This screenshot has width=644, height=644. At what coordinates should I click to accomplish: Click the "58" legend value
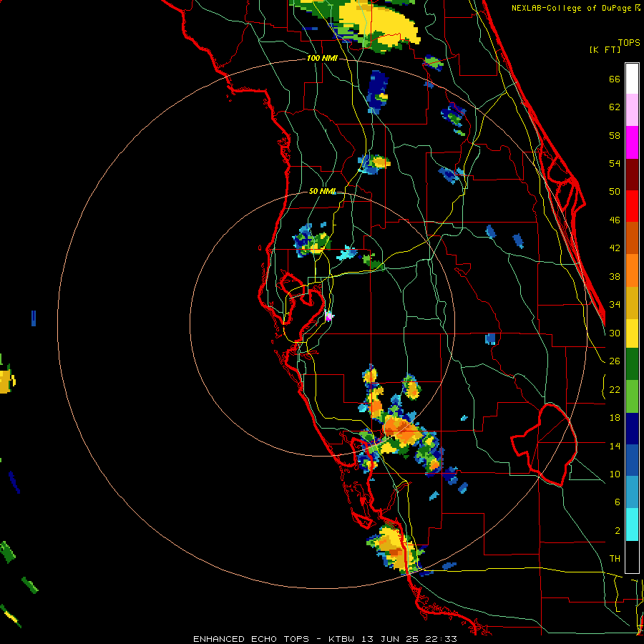click(x=615, y=135)
